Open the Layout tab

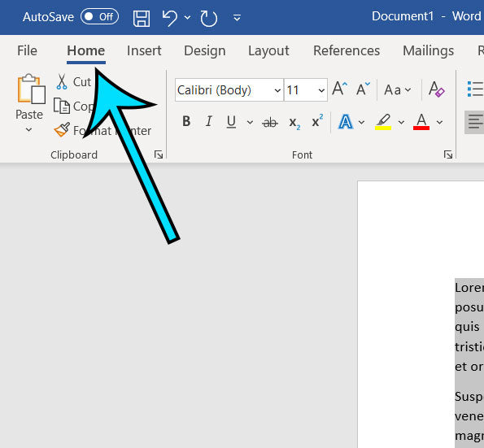[268, 50]
